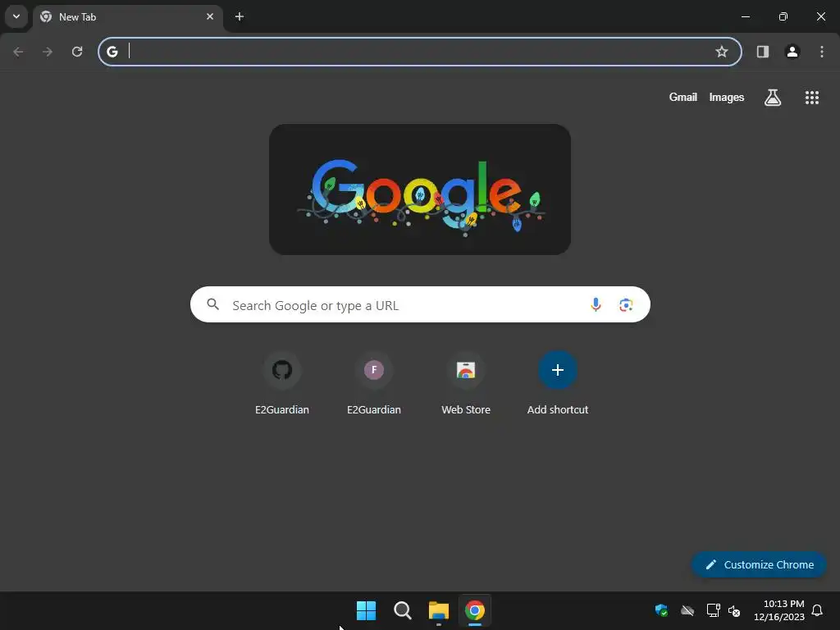This screenshot has width=840, height=630.
Task: Reload the current page
Action: pos(77,52)
